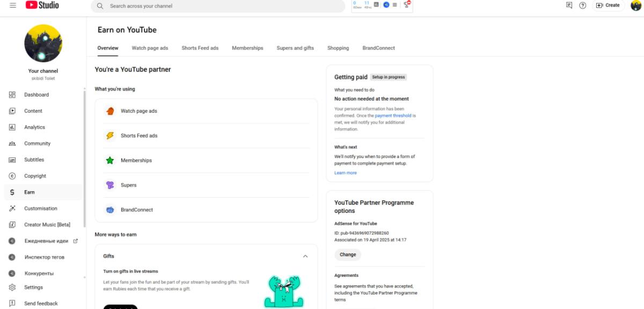
Task: Click the "Earn on YouTube" page title
Action: click(127, 30)
